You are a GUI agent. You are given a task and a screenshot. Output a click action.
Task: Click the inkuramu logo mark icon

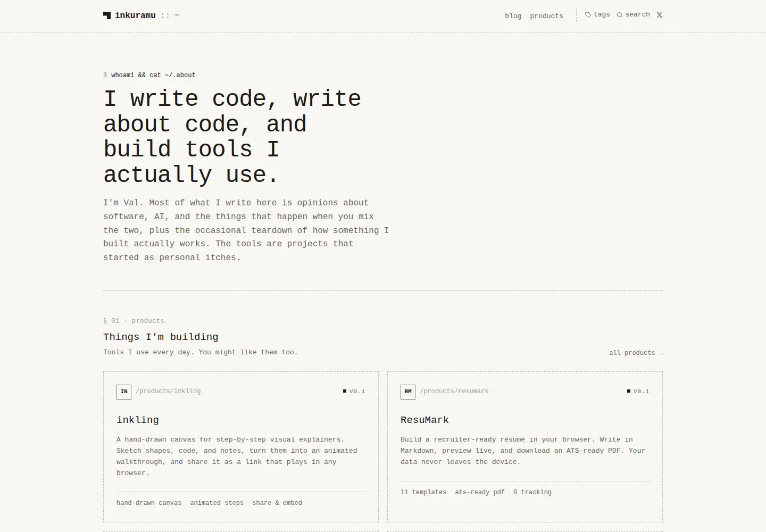tap(107, 15)
